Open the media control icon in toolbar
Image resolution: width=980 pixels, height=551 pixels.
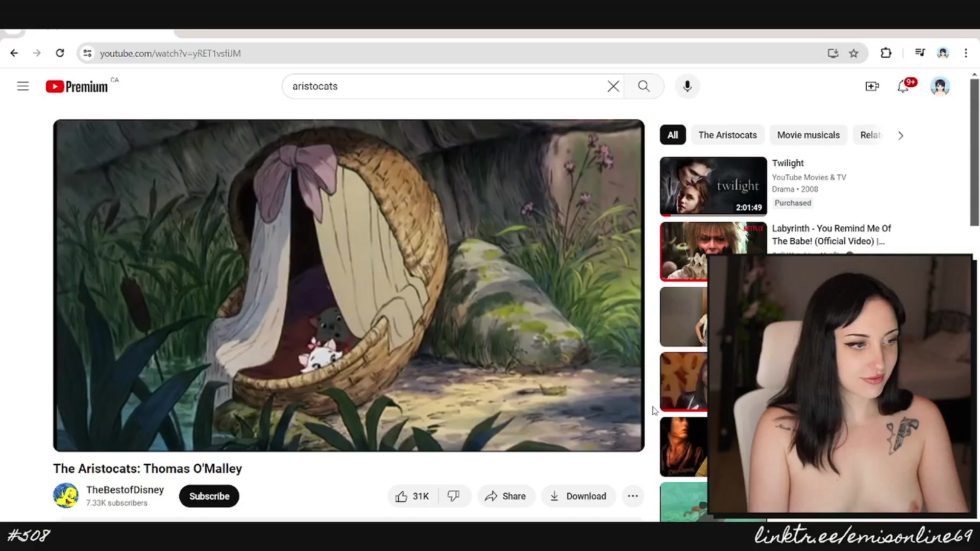coord(920,53)
